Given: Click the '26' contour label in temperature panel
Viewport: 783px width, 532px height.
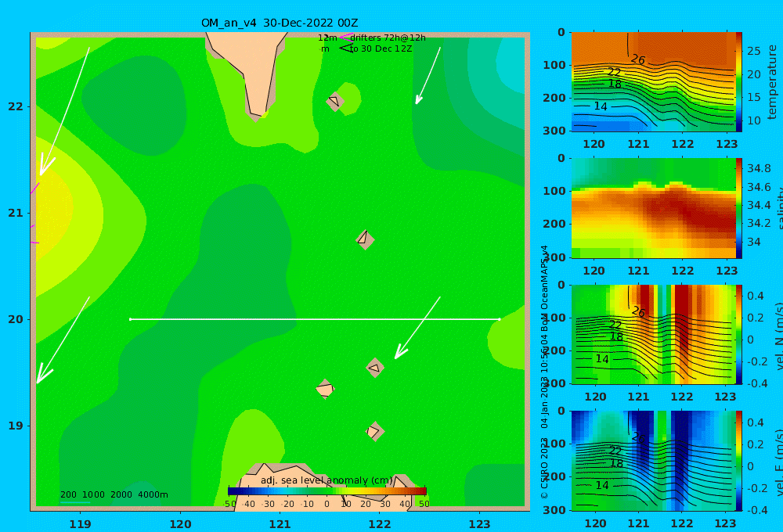Looking at the screenshot, I should click(638, 60).
